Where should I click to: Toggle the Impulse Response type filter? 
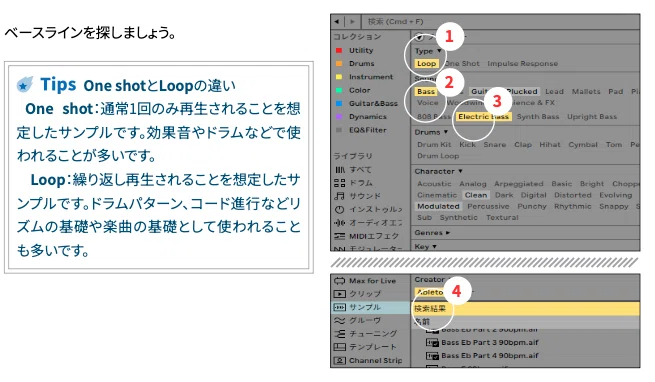tap(522, 64)
